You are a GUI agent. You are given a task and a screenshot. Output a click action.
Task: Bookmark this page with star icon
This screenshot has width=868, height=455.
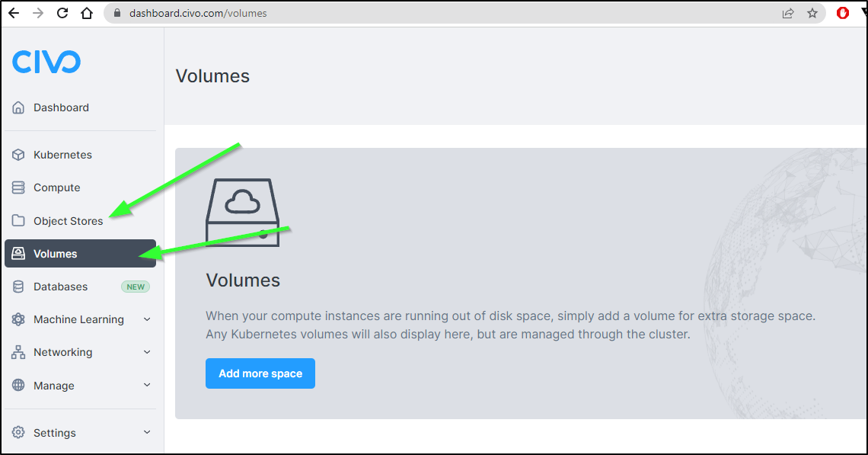point(812,13)
